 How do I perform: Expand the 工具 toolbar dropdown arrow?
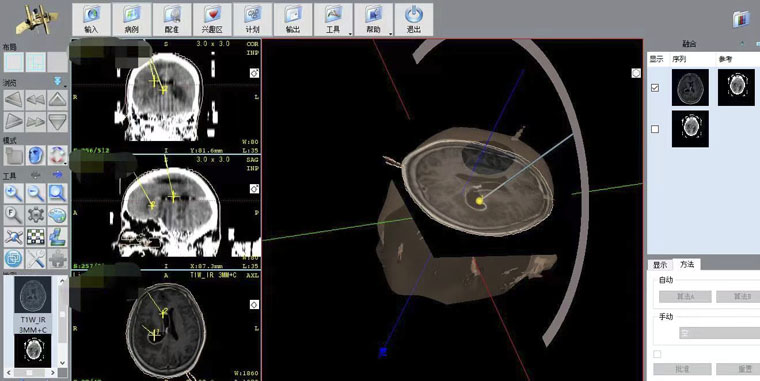350,33
